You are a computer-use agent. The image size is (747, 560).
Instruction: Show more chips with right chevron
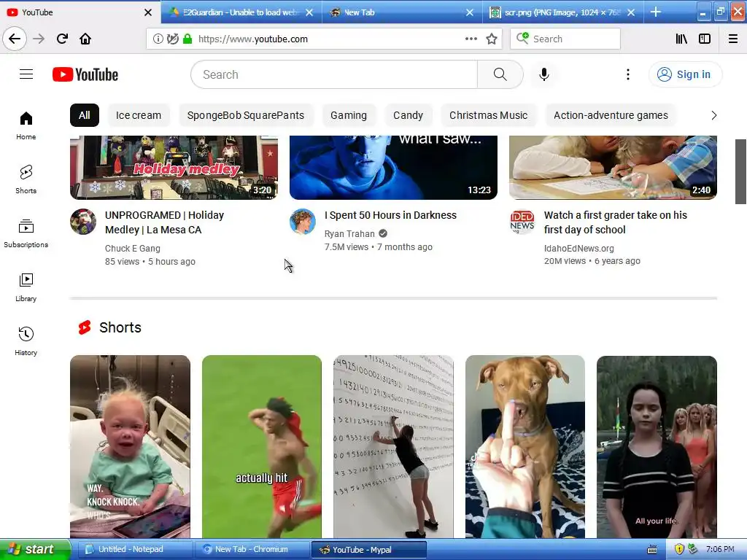click(713, 115)
